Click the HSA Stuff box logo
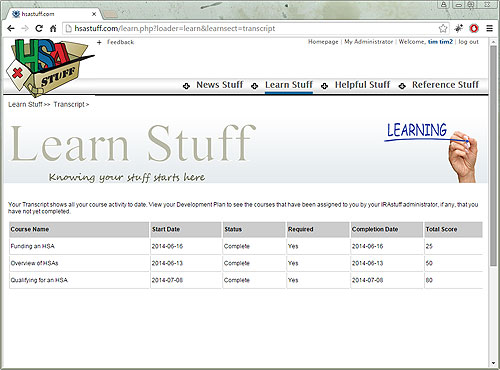This screenshot has width=500, height=370. 50,66
